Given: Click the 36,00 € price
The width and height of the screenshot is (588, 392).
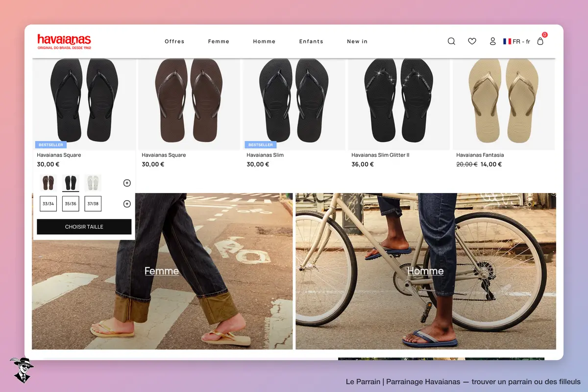Looking at the screenshot, I should coord(363,164).
